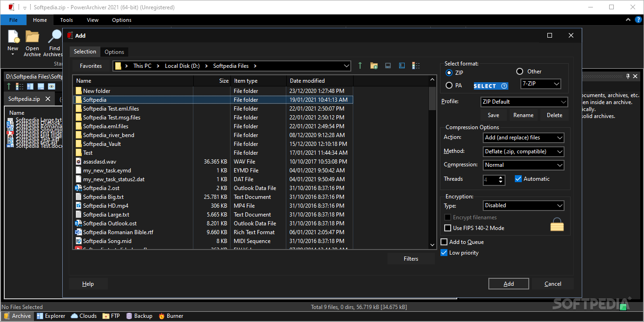Click the asasdasd.wav file icon
Screen dimensions: 644x322
click(79, 162)
